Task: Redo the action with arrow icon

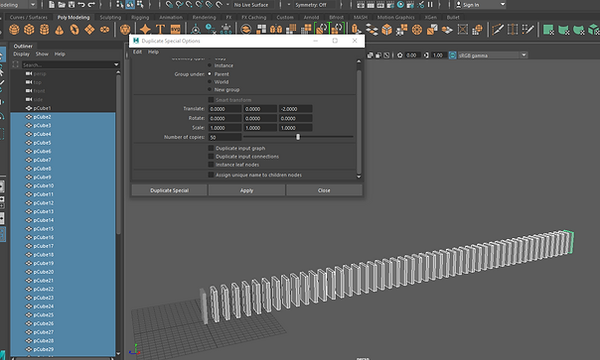Action: pyautogui.click(x=91, y=5)
